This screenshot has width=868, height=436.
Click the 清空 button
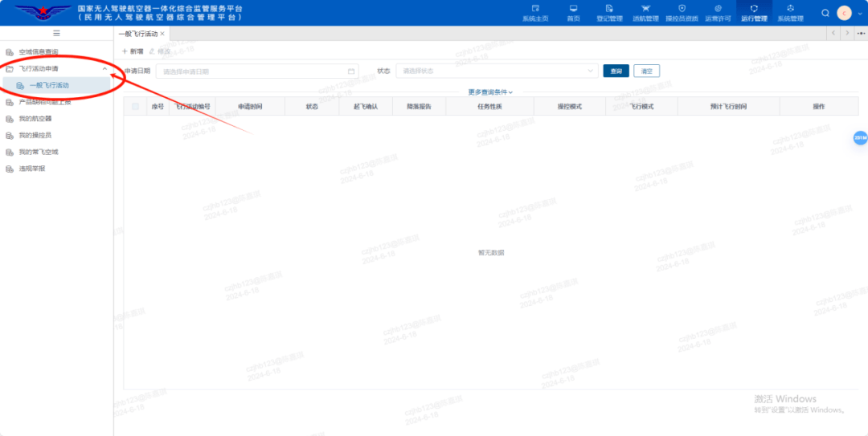tap(646, 71)
